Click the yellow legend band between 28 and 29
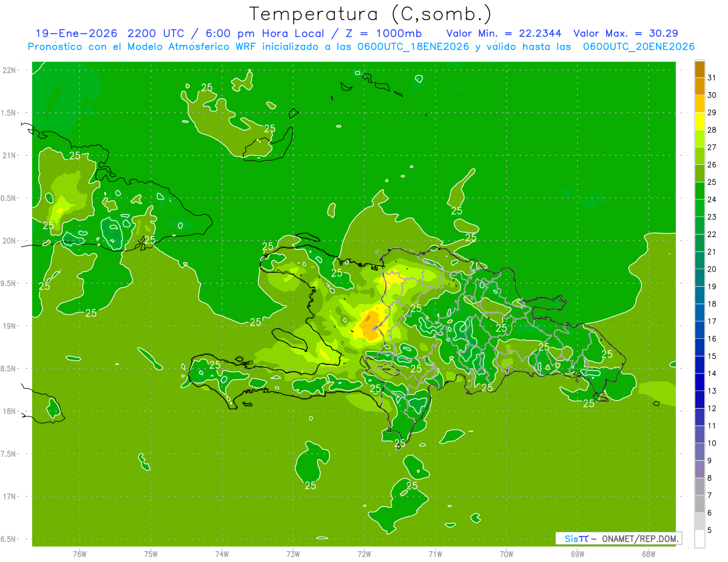728x562 pixels. [x=699, y=121]
